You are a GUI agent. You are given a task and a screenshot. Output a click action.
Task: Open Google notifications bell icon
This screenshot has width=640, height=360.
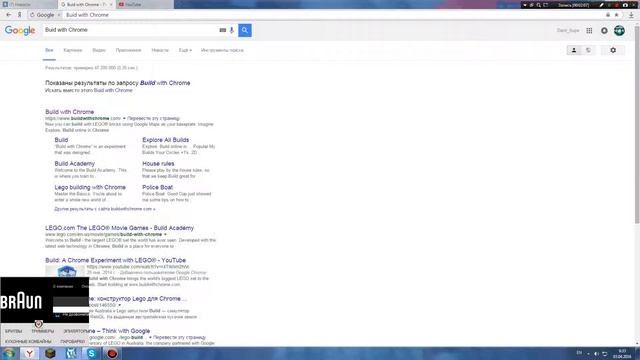pyautogui.click(x=604, y=31)
